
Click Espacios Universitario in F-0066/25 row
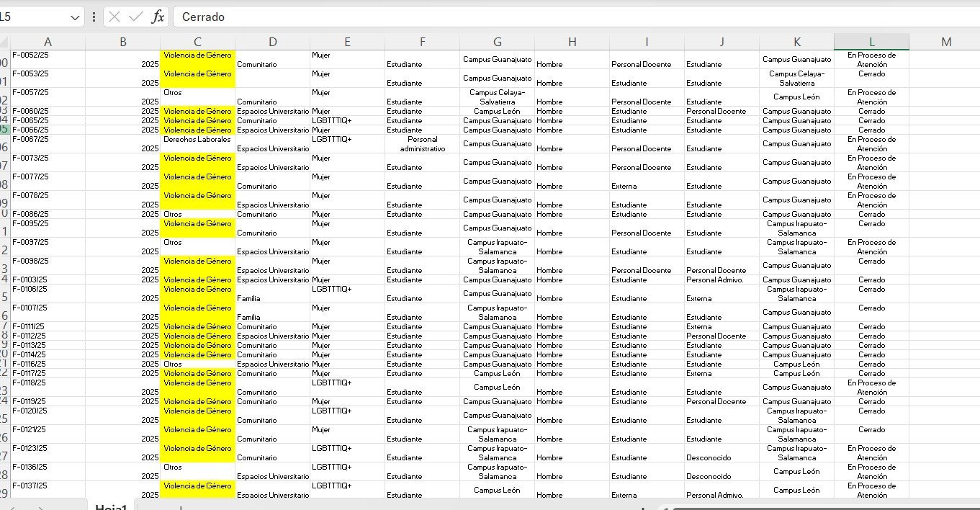tap(272, 130)
